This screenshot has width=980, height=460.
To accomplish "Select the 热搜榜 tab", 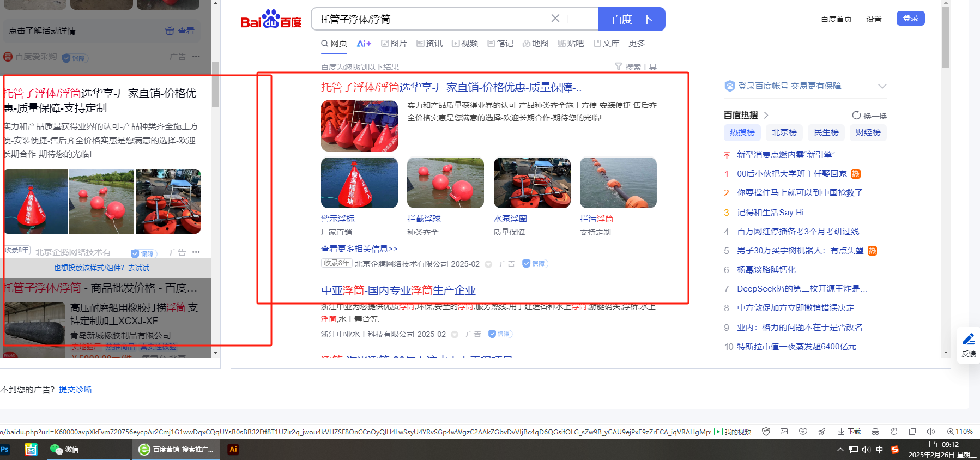I will pyautogui.click(x=742, y=132).
